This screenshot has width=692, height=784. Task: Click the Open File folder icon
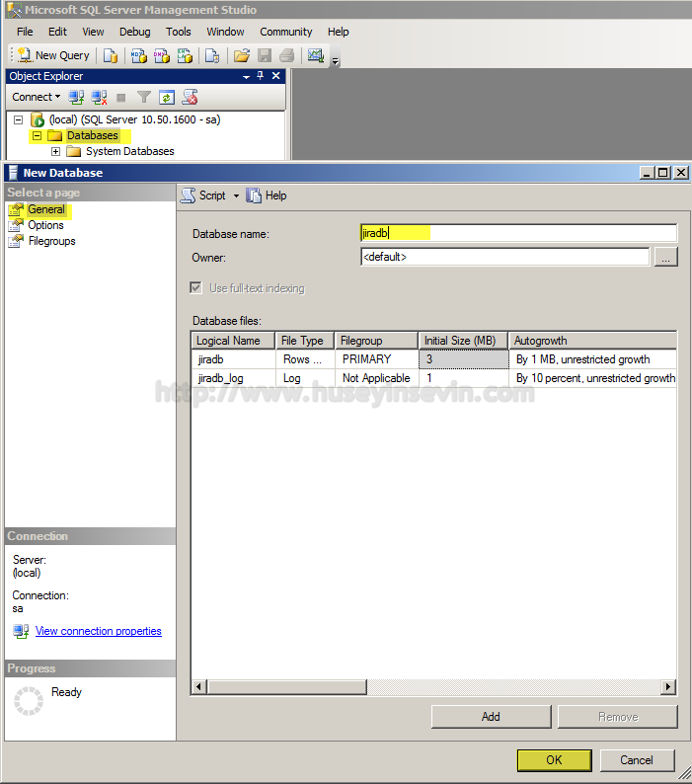242,55
